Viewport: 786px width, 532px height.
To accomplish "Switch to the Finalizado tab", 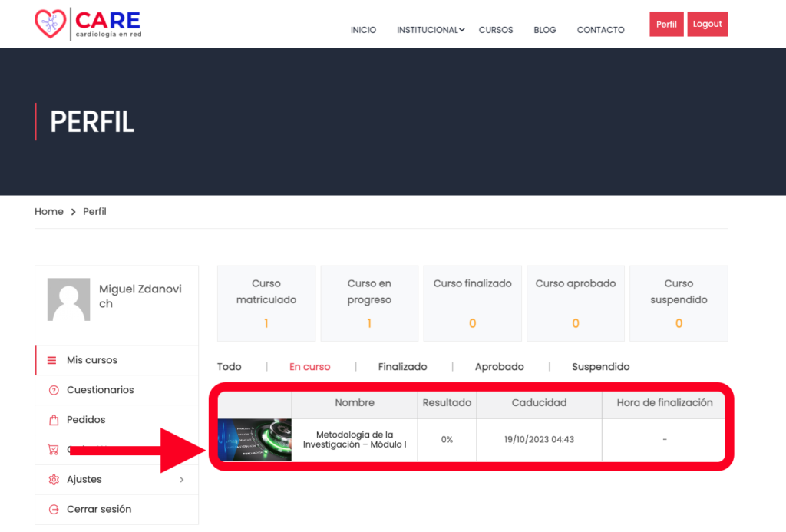I will pyautogui.click(x=402, y=367).
